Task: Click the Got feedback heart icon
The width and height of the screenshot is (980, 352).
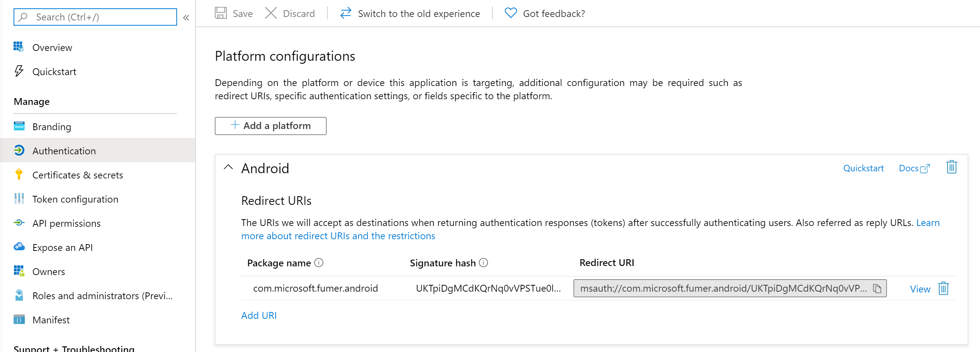Action: (511, 13)
